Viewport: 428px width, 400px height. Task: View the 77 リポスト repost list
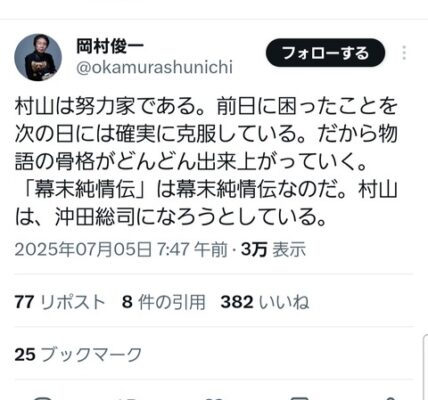point(60,302)
